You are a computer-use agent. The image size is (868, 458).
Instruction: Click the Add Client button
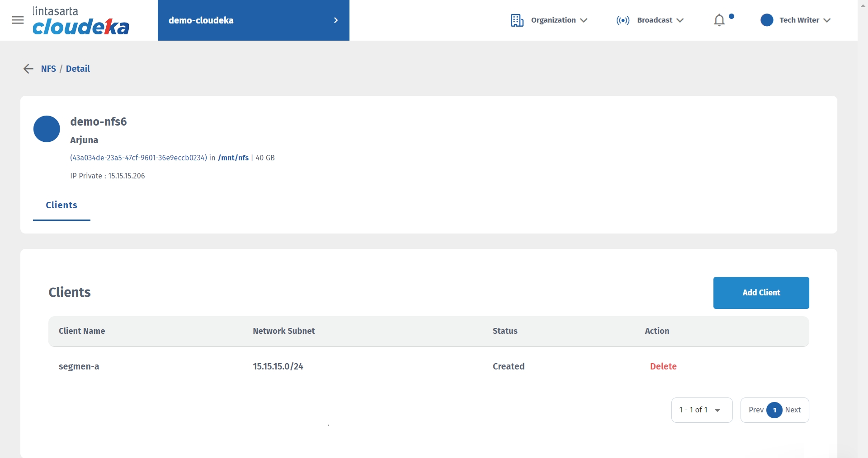pyautogui.click(x=761, y=293)
